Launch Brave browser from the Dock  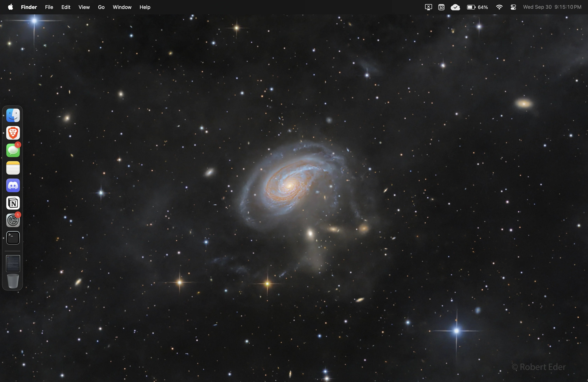[13, 133]
